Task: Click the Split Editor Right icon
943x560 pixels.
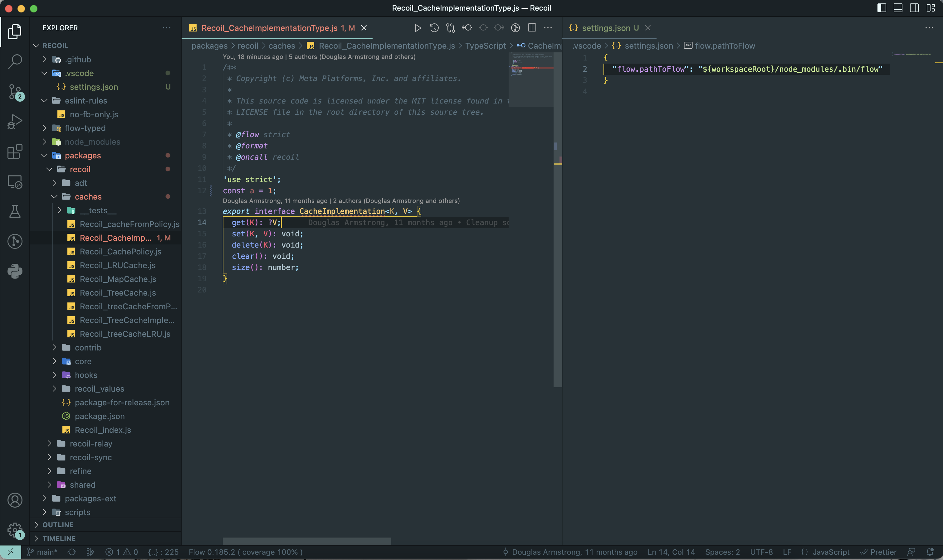Action: (x=532, y=28)
